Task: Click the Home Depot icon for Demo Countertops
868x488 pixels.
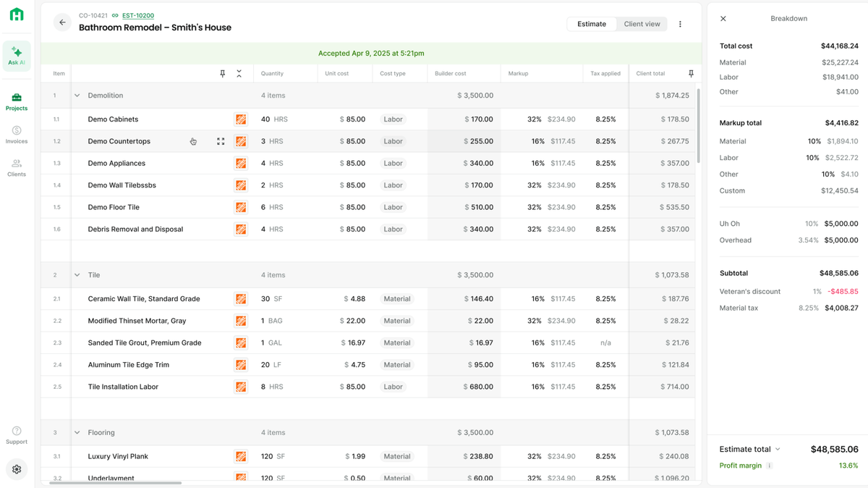Action: click(x=241, y=142)
